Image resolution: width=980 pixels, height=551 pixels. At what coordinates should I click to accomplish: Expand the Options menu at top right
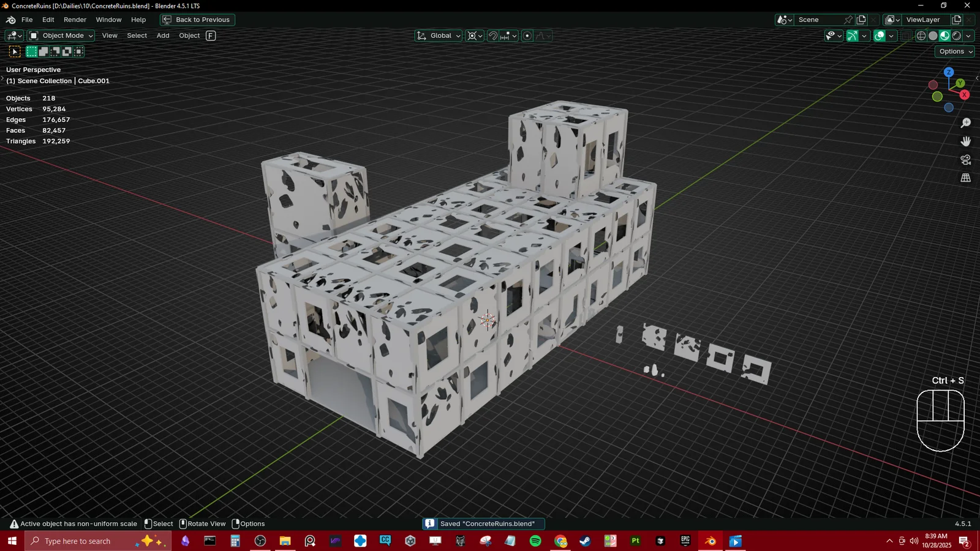pos(954,51)
